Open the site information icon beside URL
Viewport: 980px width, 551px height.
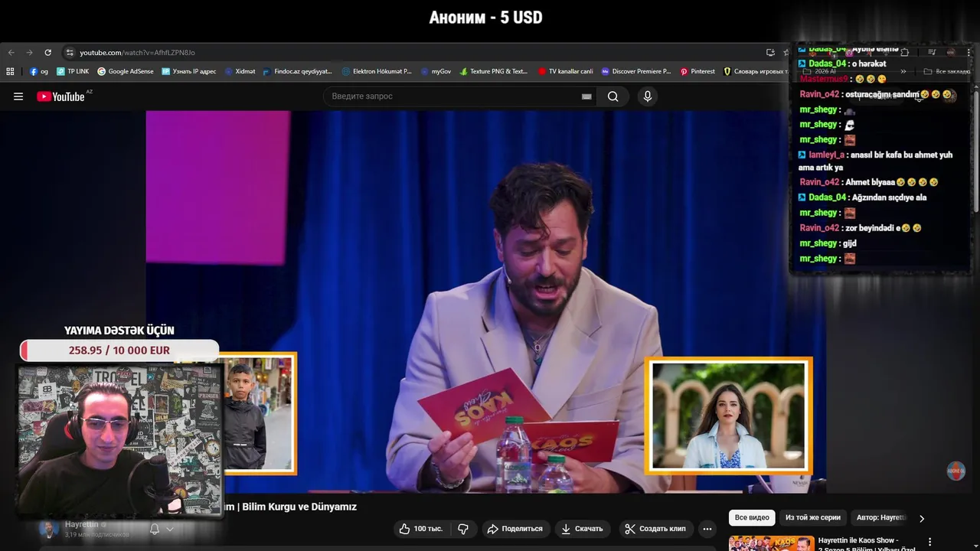click(70, 53)
